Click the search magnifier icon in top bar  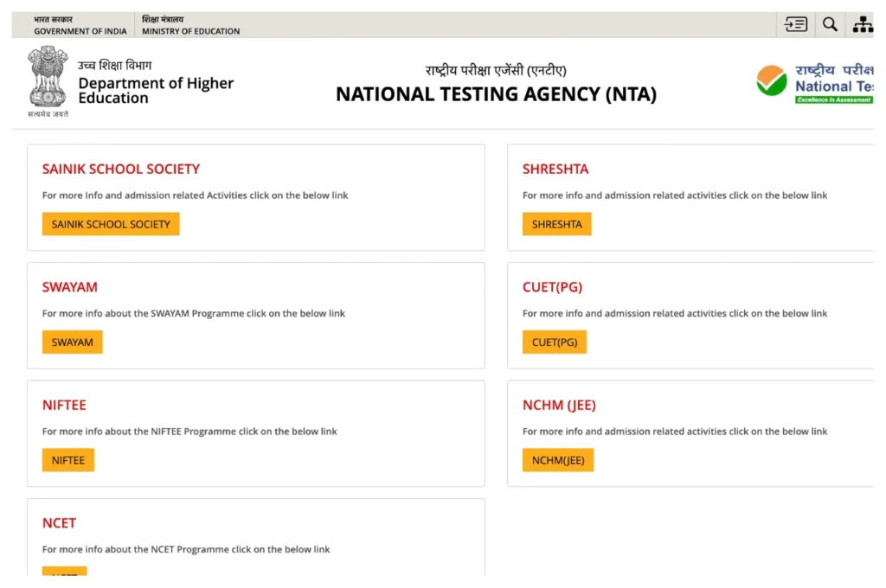click(x=829, y=23)
